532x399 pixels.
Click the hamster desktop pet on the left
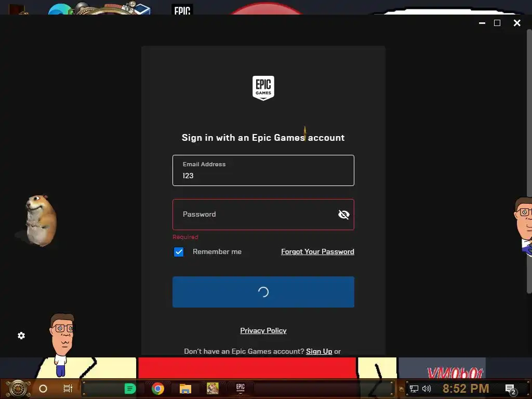(x=41, y=220)
